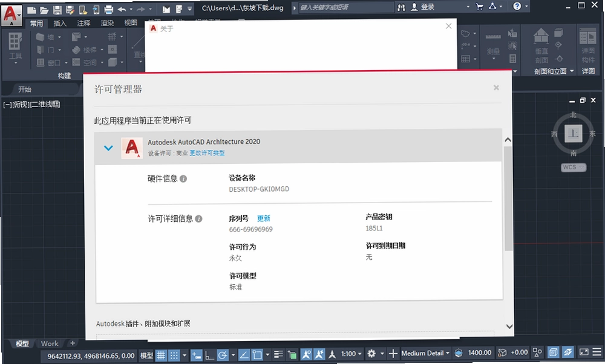This screenshot has height=364, width=605.
Task: Click the 更新 serial number link
Action: (x=264, y=219)
